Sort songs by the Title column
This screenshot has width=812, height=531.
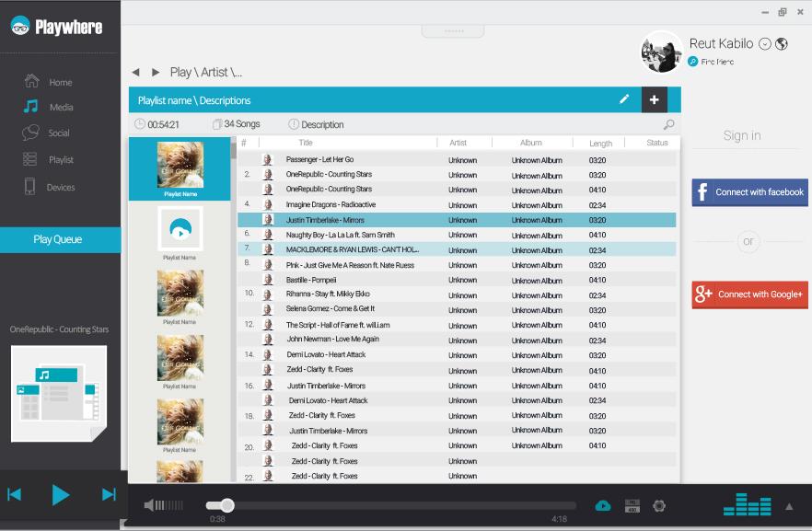pyautogui.click(x=306, y=143)
